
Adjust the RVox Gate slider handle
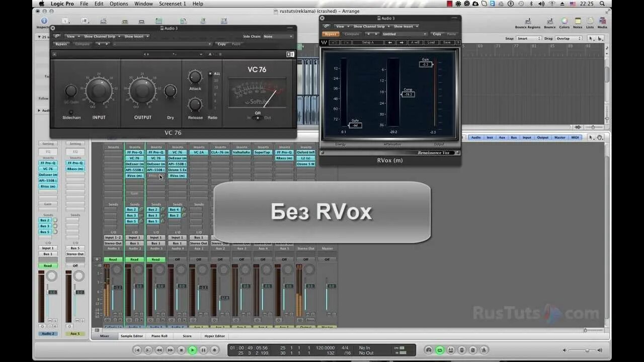click(355, 125)
